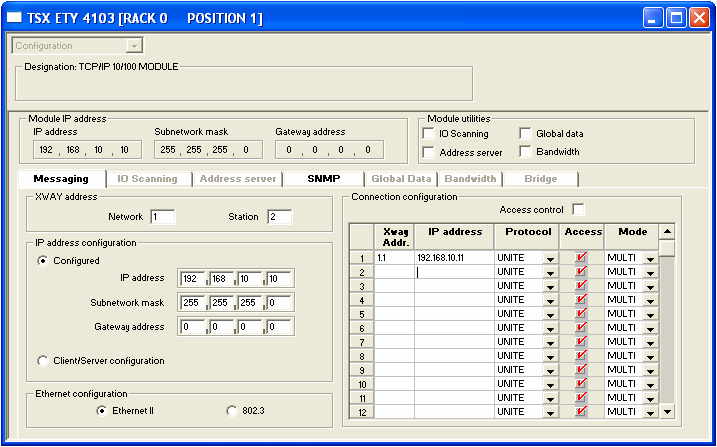
Task: Toggle Access checkmark in row 12
Action: click(x=581, y=412)
